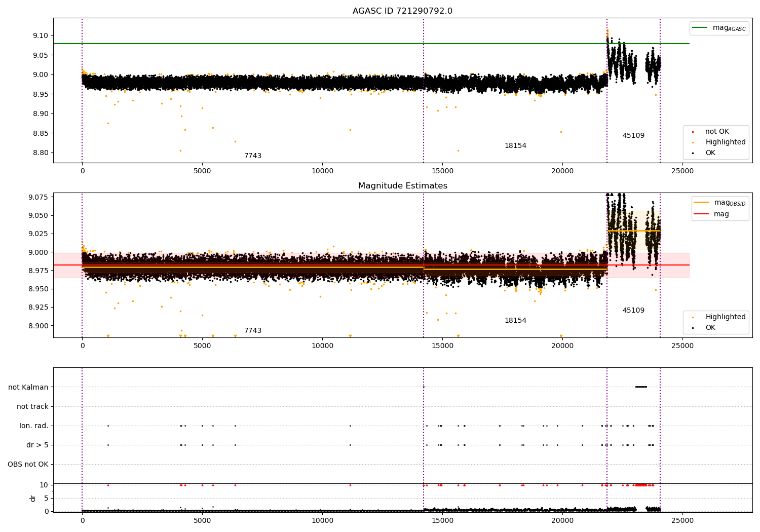Click the '9.075' y-axis tick label
Screen dimensions: 760x532
[40, 197]
